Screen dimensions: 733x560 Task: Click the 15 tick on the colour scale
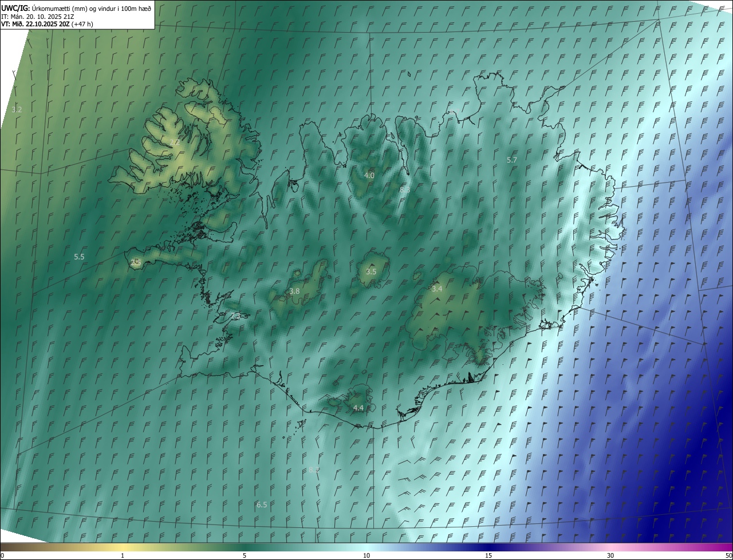click(488, 555)
